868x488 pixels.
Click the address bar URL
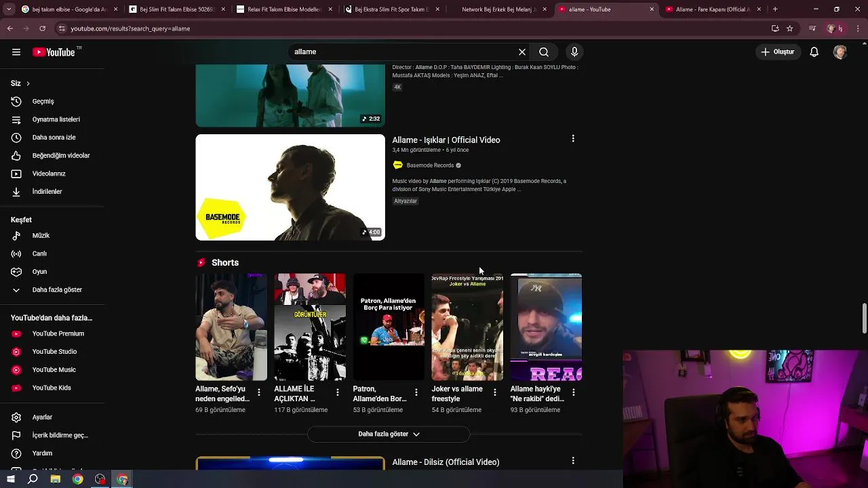click(x=130, y=28)
